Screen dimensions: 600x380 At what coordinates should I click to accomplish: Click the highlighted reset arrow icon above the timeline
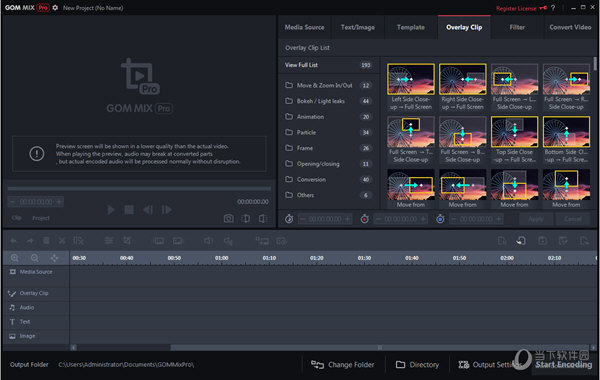[521, 241]
